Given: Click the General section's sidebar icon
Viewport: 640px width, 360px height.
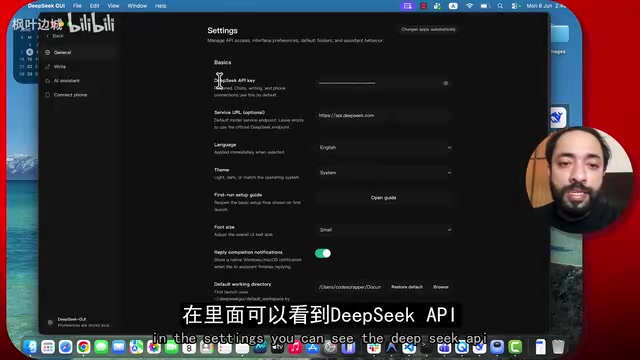Looking at the screenshot, I should (48, 52).
